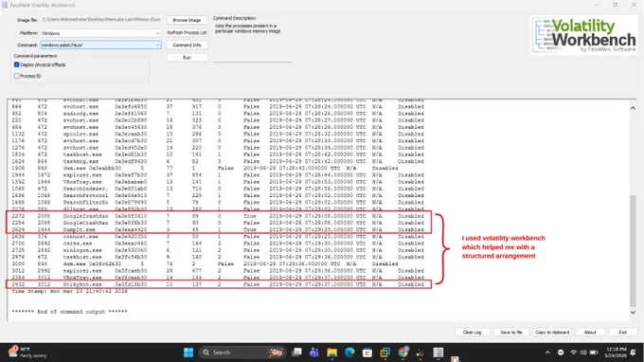Run the selected command

pyautogui.click(x=187, y=58)
